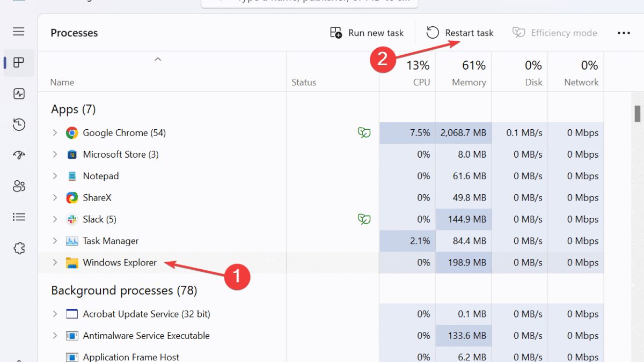Open the Details view icon
This screenshot has height=362, width=644.
click(18, 217)
